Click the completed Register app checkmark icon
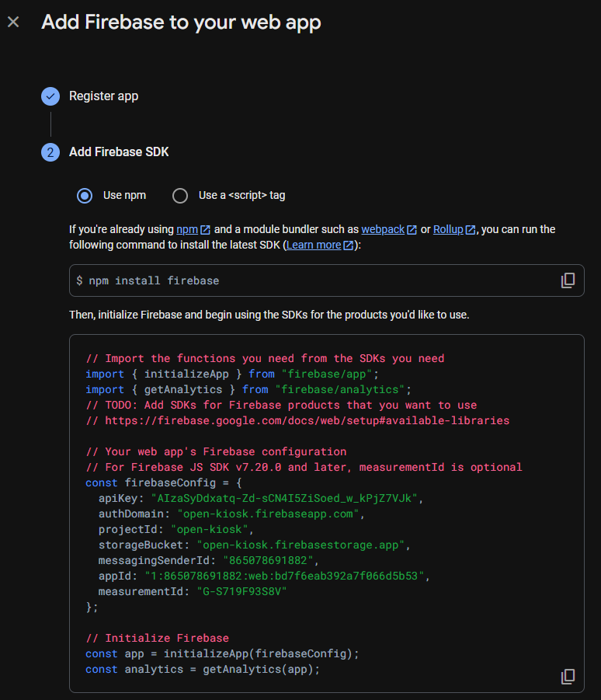The image size is (601, 700). 50,96
